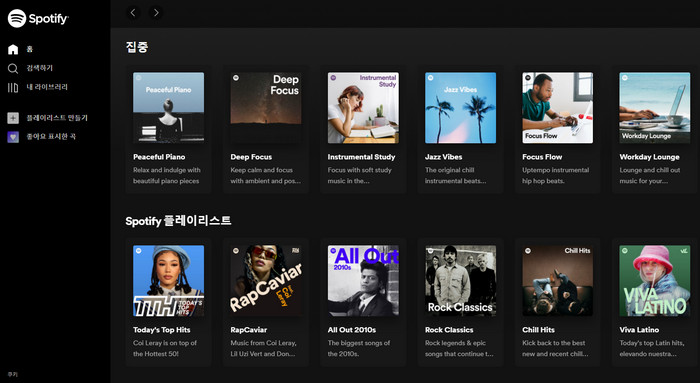The image size is (700, 383).
Task: Click the Jazz Vibes title text
Action: pos(443,157)
